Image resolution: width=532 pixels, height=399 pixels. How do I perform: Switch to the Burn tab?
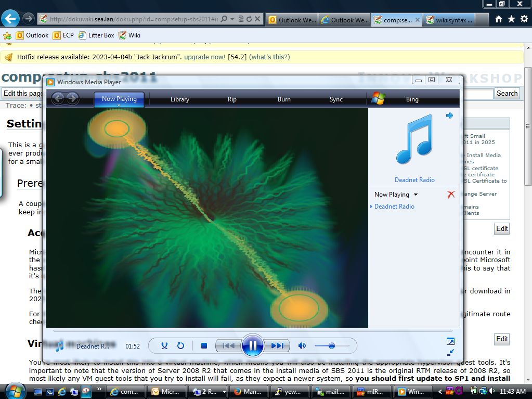pyautogui.click(x=284, y=99)
